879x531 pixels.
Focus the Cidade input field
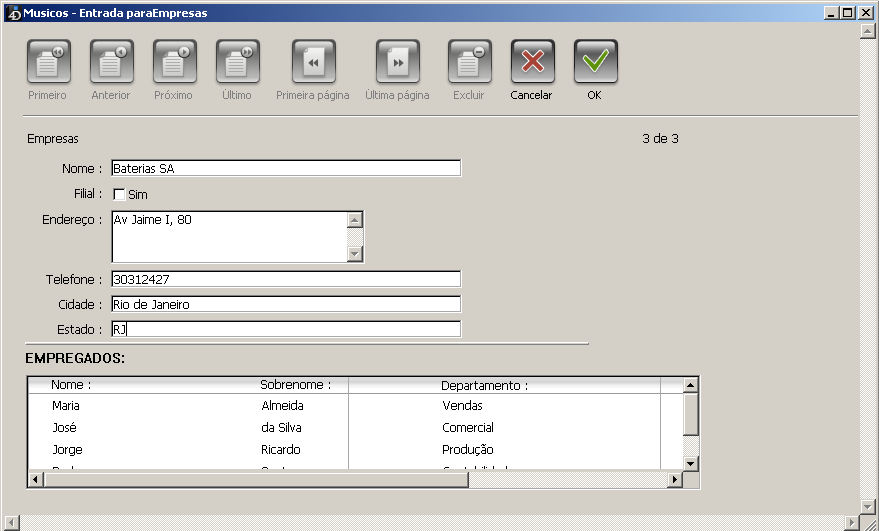[x=286, y=305]
